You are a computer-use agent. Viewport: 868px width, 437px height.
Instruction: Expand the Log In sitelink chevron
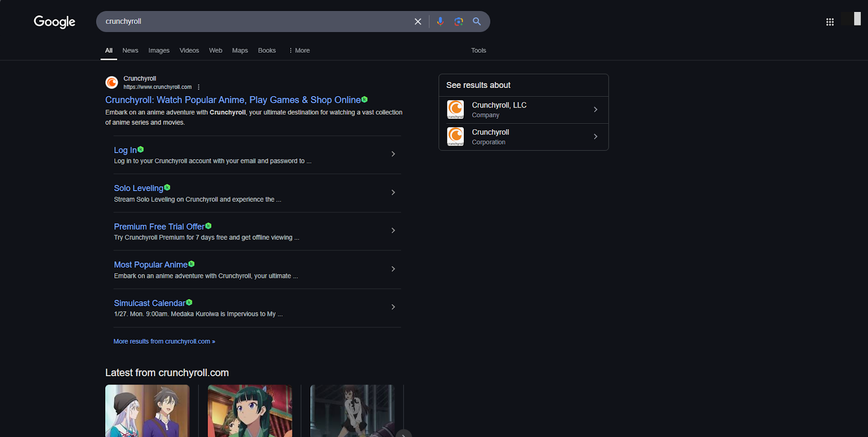393,154
